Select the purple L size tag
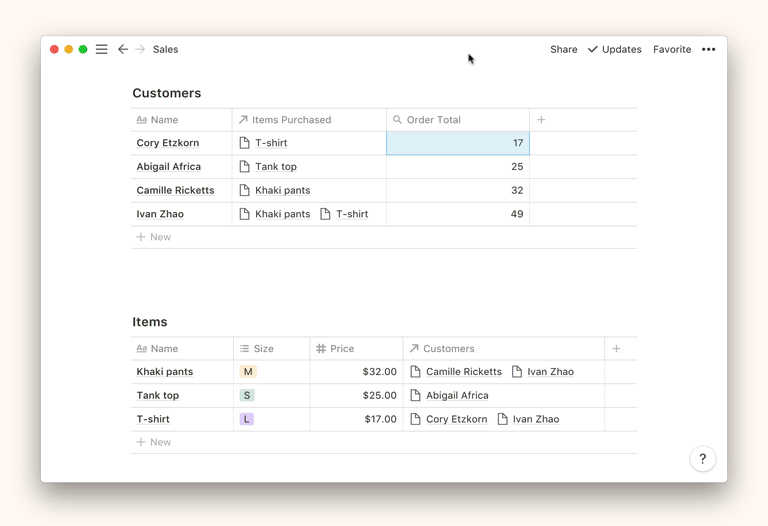Screen dimensions: 768x526 tap(246, 420)
